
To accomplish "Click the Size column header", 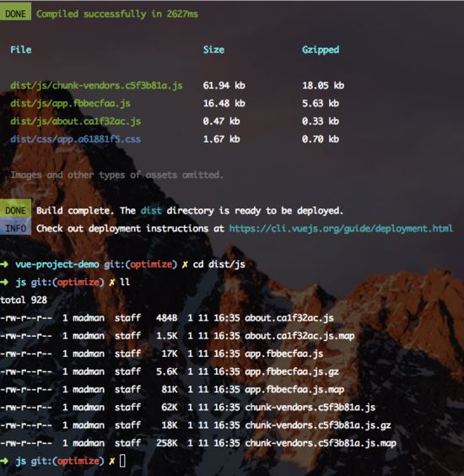I will [213, 50].
